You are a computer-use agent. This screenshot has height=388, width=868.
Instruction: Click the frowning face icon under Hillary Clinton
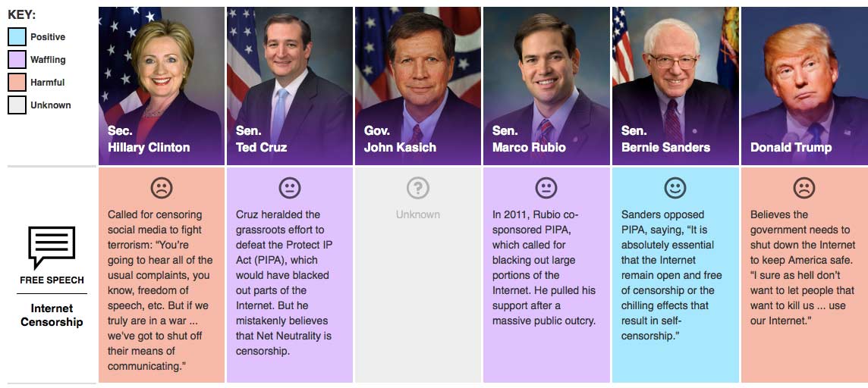coord(161,187)
